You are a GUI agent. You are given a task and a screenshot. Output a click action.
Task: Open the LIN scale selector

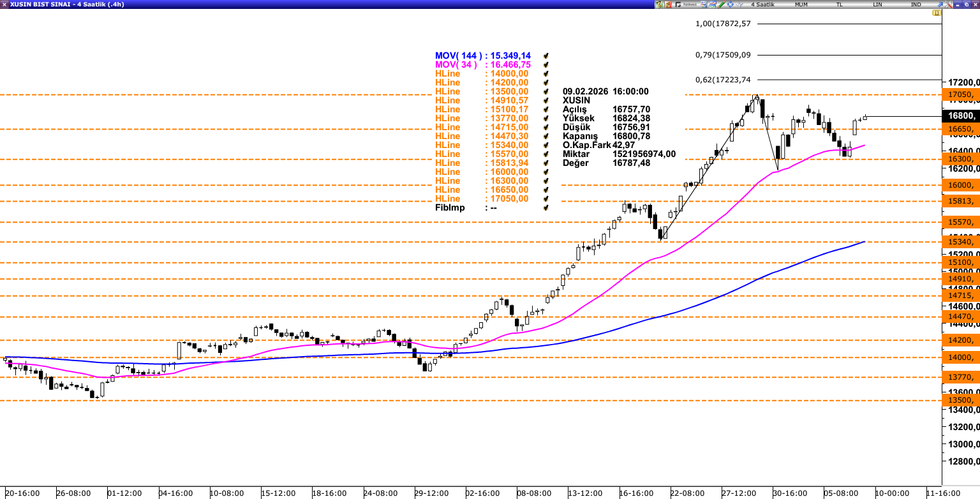(877, 4)
